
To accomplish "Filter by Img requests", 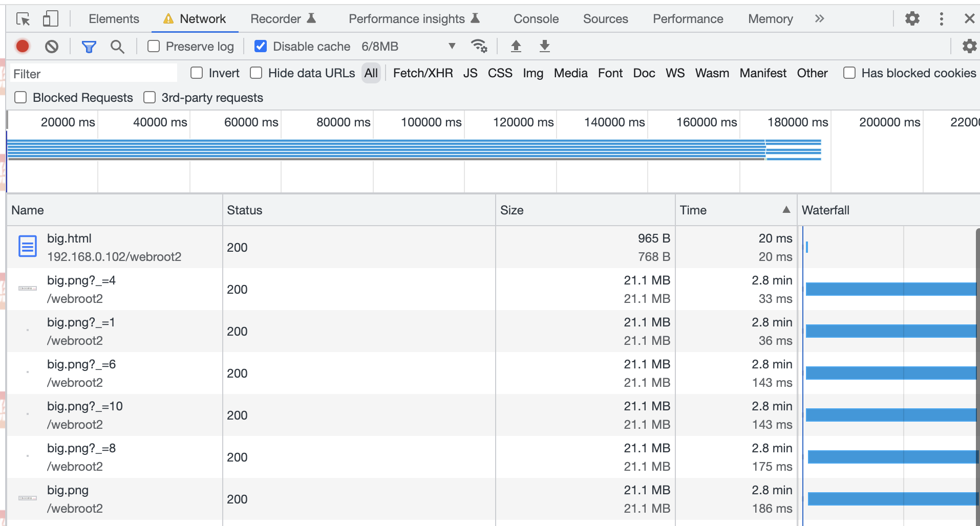I will coord(533,73).
